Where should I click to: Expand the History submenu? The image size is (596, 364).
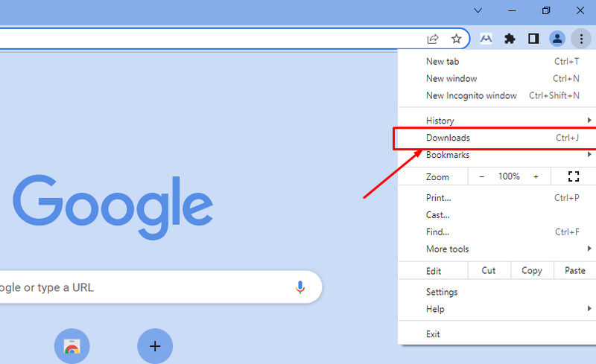(497, 121)
